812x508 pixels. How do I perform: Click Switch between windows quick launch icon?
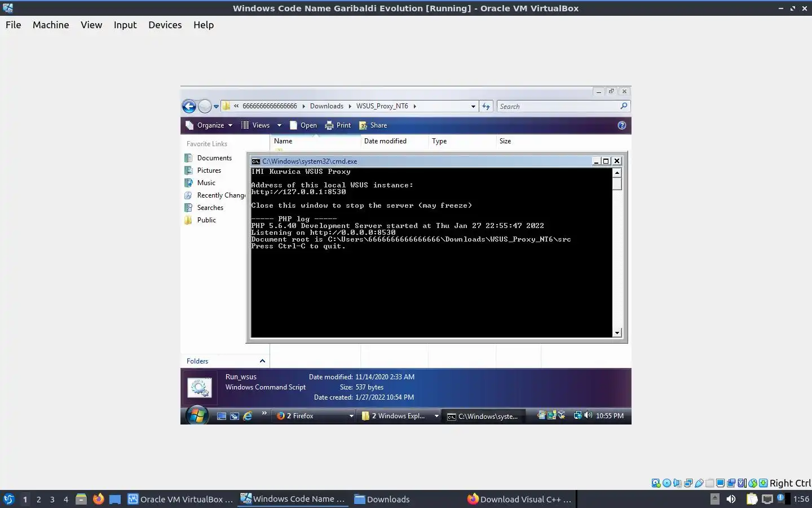pos(235,416)
